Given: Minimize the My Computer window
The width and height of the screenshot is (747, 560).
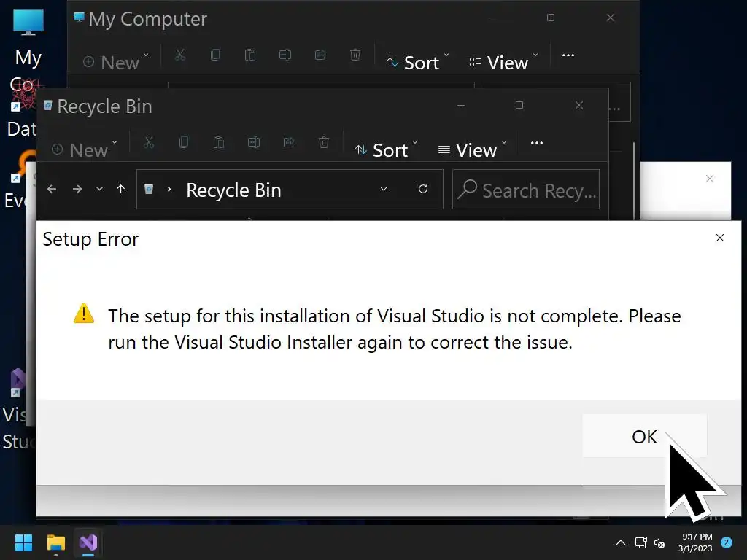Looking at the screenshot, I should tap(492, 17).
